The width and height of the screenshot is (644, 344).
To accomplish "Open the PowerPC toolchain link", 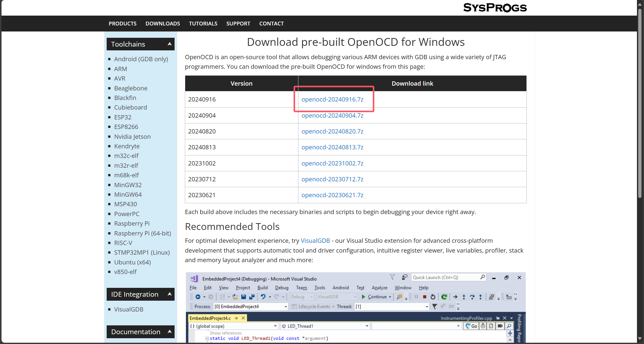I will pos(127,214).
